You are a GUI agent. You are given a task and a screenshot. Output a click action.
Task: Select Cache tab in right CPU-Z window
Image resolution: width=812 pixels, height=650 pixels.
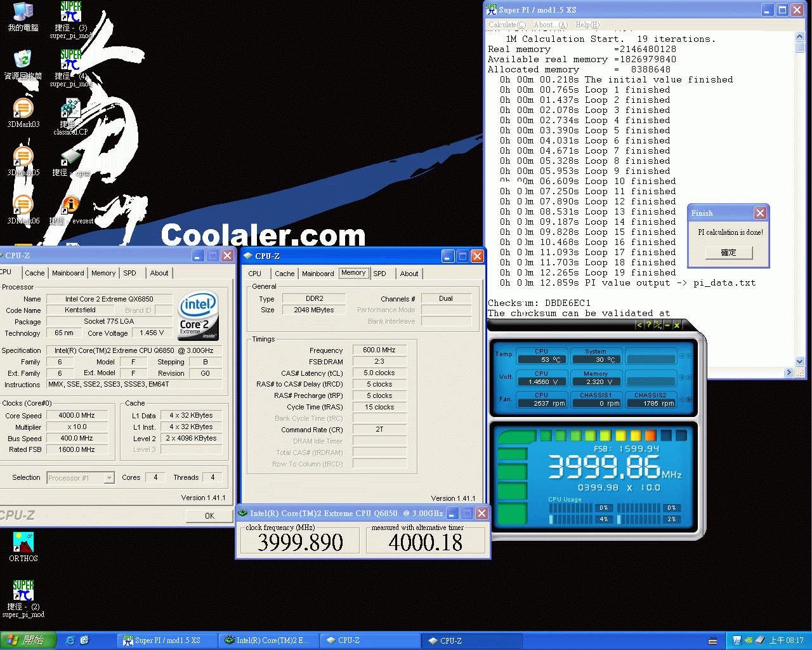pyautogui.click(x=285, y=274)
